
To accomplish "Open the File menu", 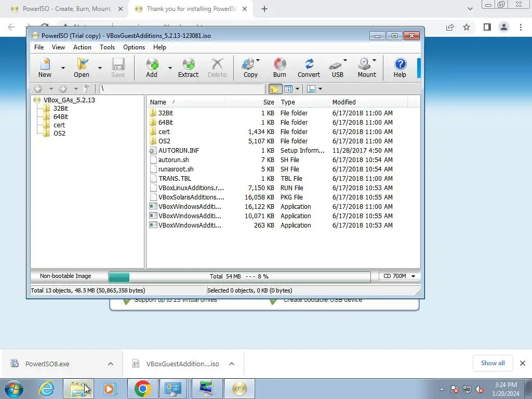I will coord(39,47).
